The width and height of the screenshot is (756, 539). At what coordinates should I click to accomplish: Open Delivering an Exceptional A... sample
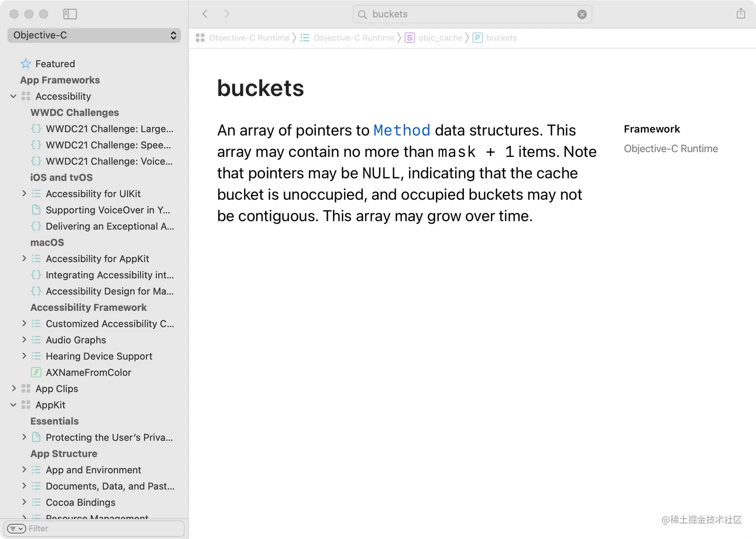pos(110,226)
